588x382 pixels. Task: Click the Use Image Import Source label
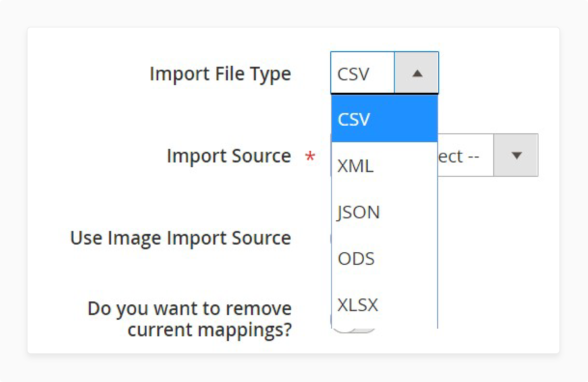[x=181, y=238]
